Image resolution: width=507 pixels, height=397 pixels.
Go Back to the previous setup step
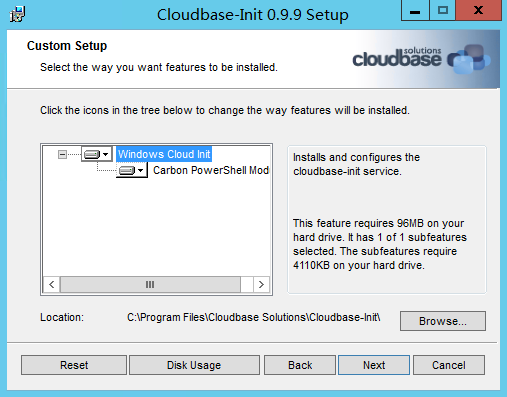coord(300,365)
